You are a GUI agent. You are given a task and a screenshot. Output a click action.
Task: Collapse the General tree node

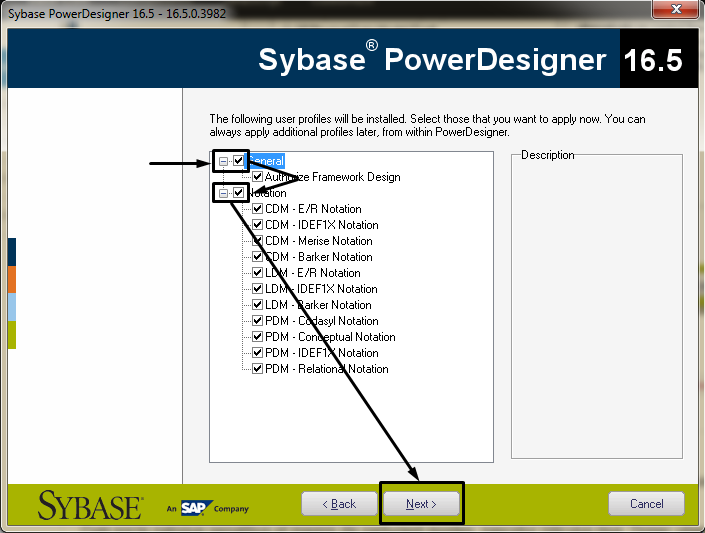click(223, 161)
